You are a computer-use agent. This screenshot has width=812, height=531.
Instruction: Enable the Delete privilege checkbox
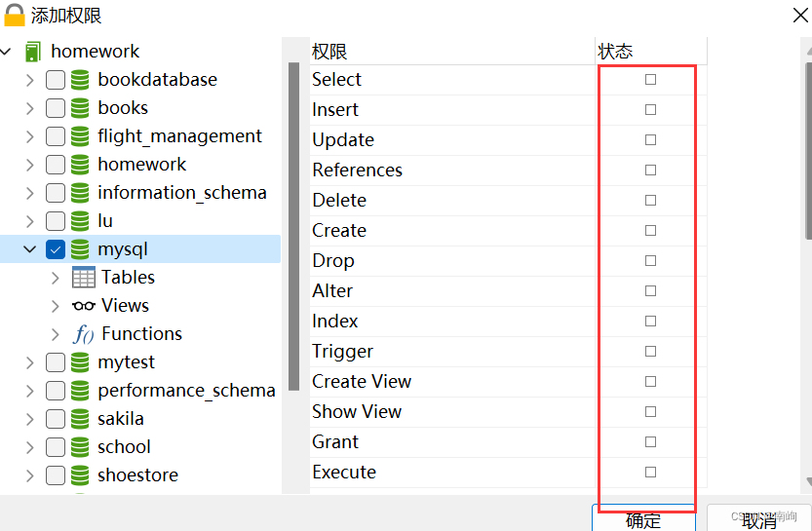point(650,200)
